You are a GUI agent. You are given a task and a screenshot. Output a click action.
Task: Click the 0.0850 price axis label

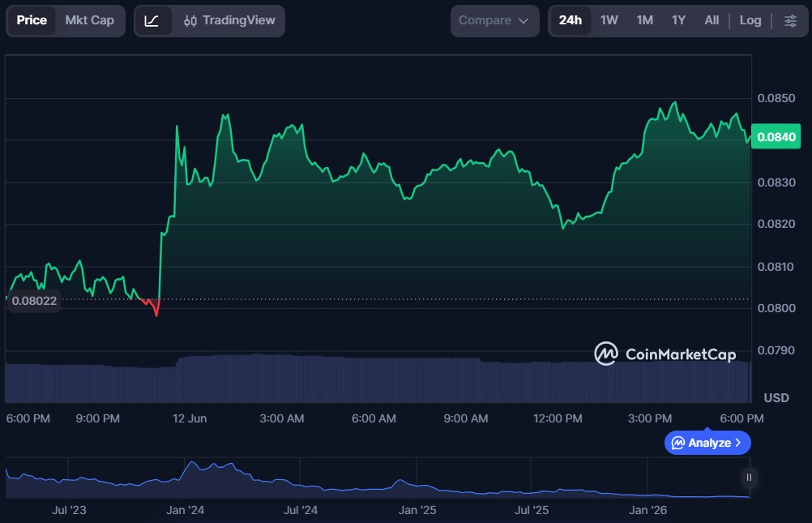[776, 98]
